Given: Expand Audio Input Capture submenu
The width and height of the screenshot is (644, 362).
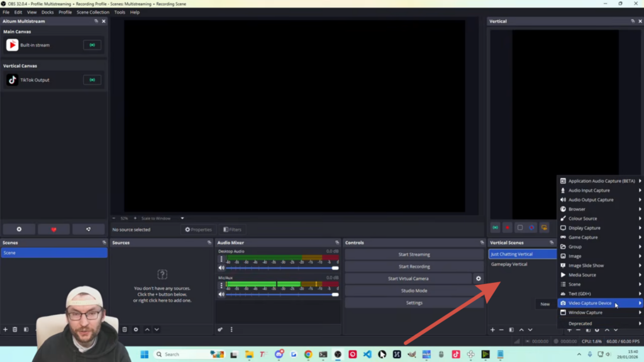Looking at the screenshot, I should coord(600,190).
